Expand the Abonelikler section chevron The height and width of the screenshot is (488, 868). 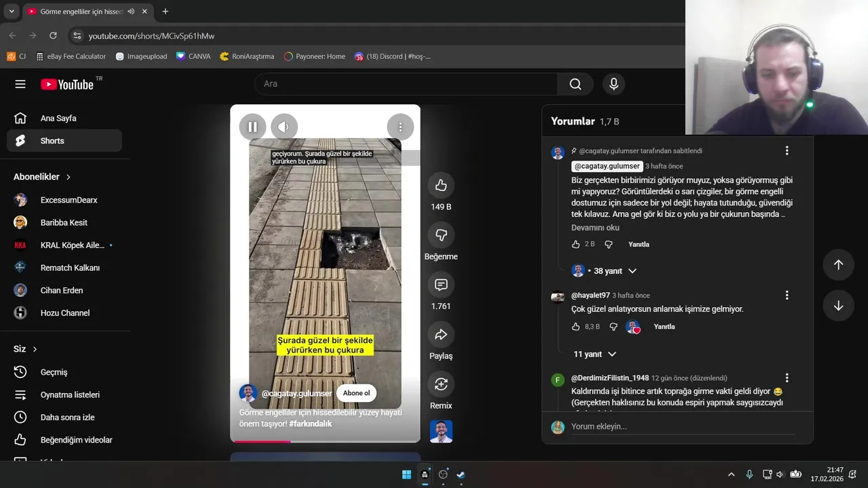68,177
